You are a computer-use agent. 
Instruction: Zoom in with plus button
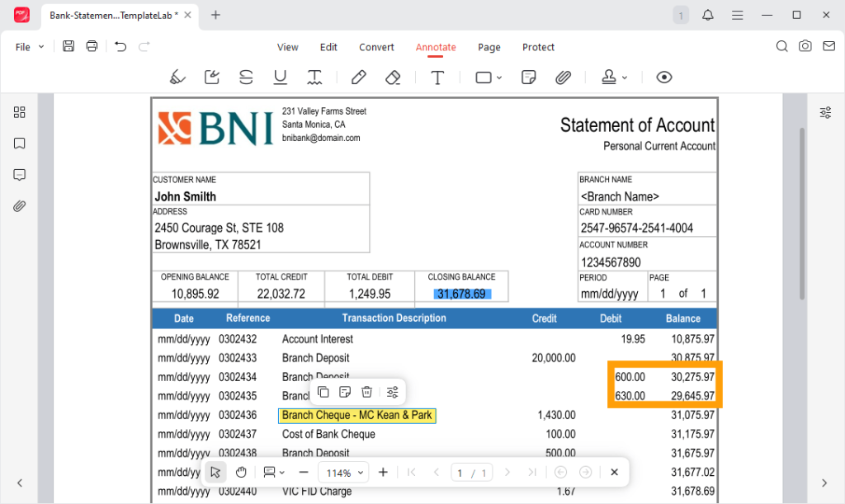(x=383, y=472)
